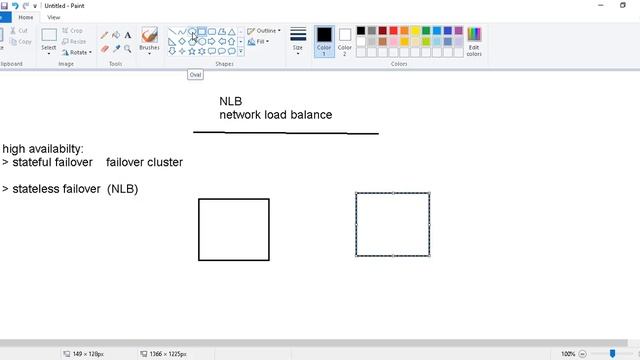
Task: Click the Redo arrow in title bar
Action: coord(26,6)
